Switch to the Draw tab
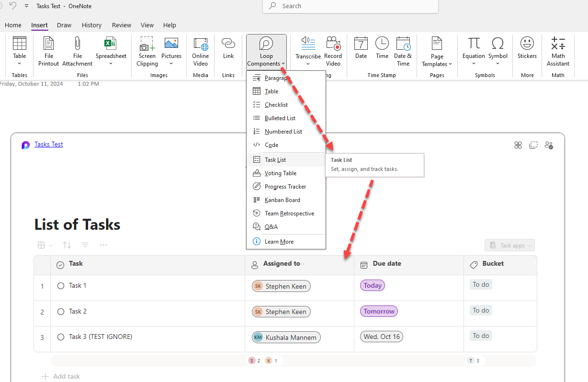This screenshot has height=382, width=588. [64, 25]
